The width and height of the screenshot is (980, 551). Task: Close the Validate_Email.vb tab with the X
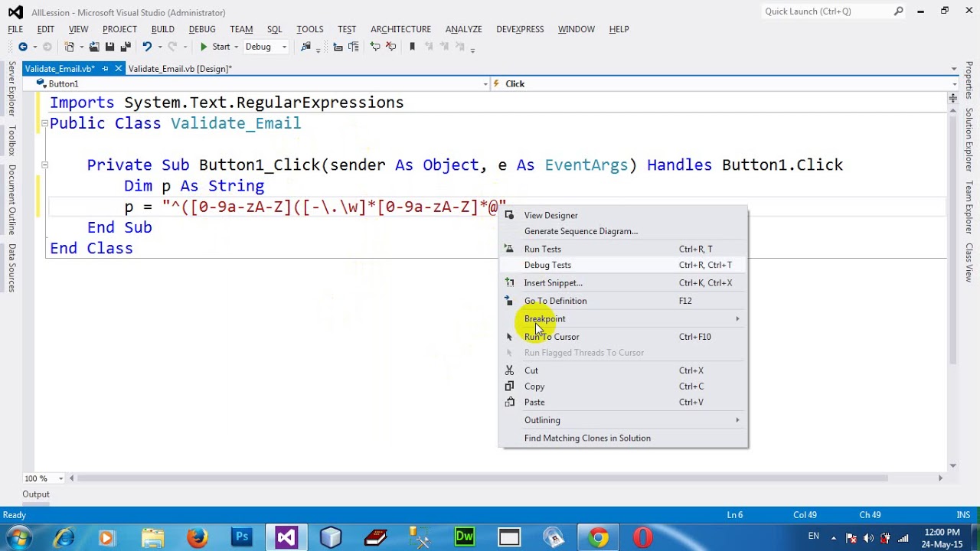click(x=118, y=68)
